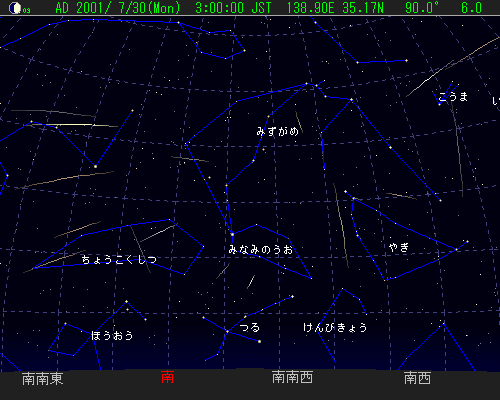Click the 南南東 direction marker

42,379
